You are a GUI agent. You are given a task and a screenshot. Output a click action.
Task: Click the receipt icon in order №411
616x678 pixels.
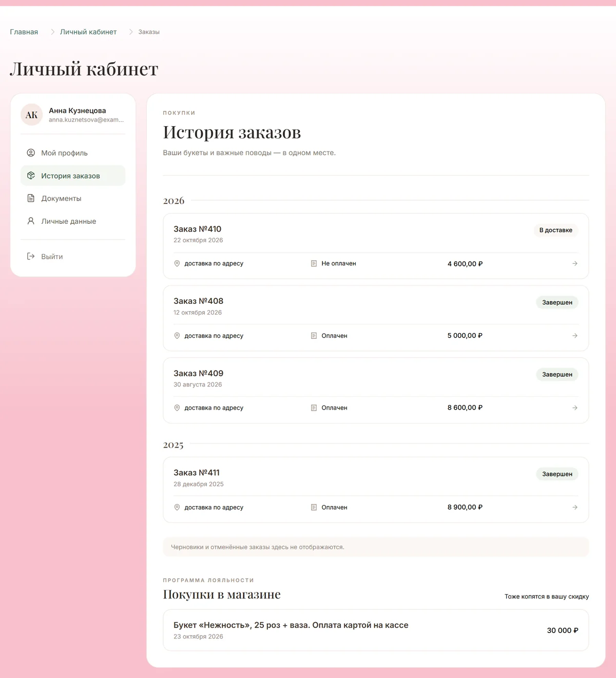point(314,507)
